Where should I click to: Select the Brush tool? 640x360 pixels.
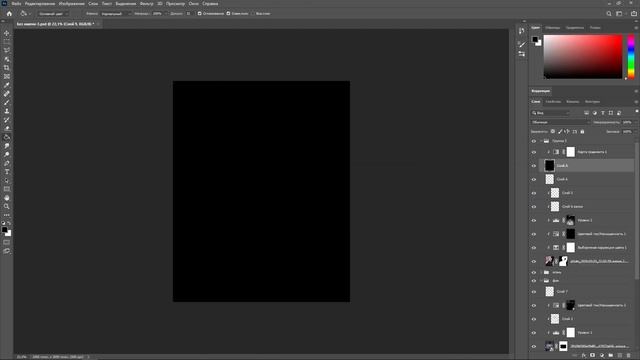coord(7,102)
